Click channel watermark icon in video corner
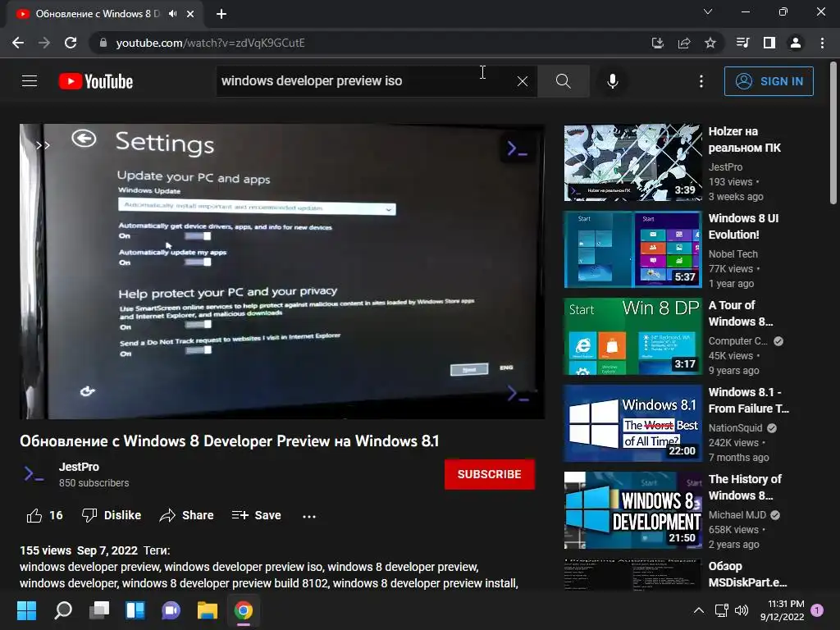 pos(518,395)
